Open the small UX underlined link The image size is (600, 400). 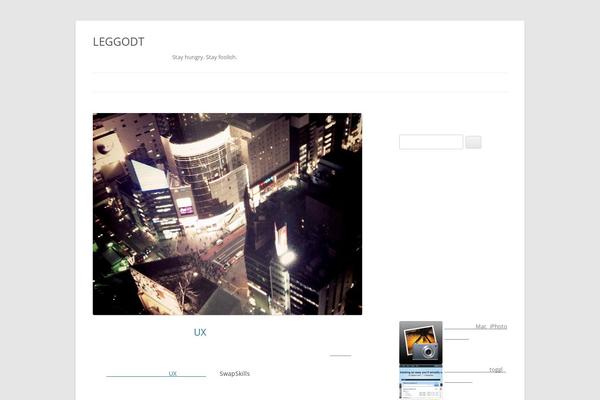[156, 374]
